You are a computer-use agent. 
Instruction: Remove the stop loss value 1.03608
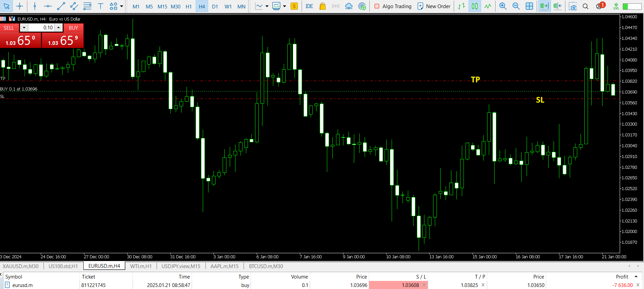coord(424,285)
